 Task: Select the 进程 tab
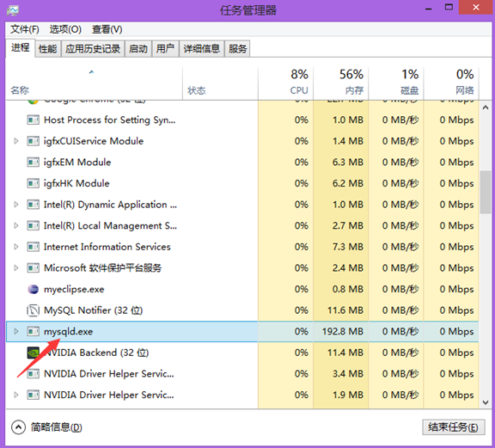21,48
